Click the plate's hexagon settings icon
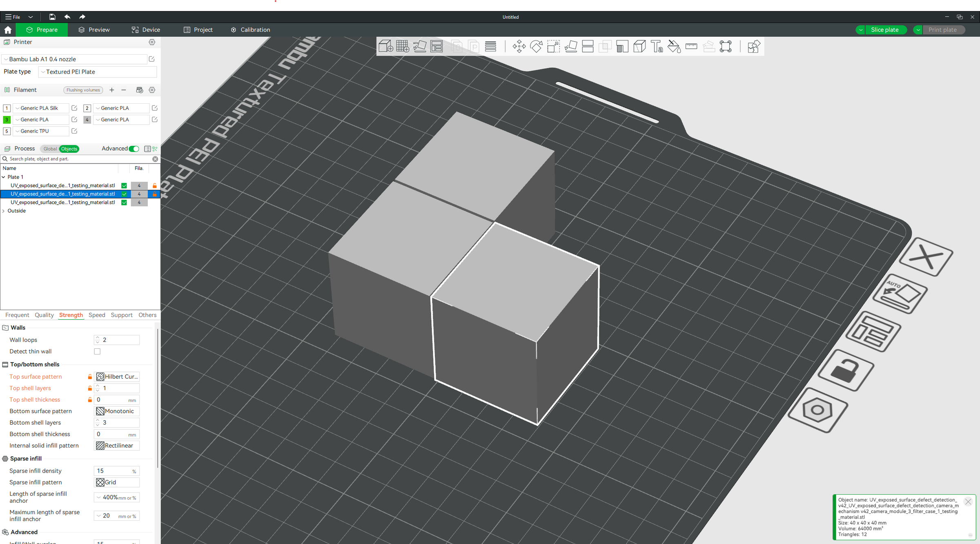Viewport: 980px width, 544px height. [x=817, y=410]
